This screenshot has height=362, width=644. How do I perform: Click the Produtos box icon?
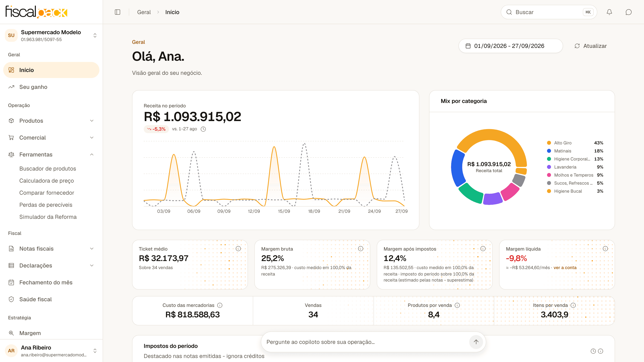coord(11,121)
